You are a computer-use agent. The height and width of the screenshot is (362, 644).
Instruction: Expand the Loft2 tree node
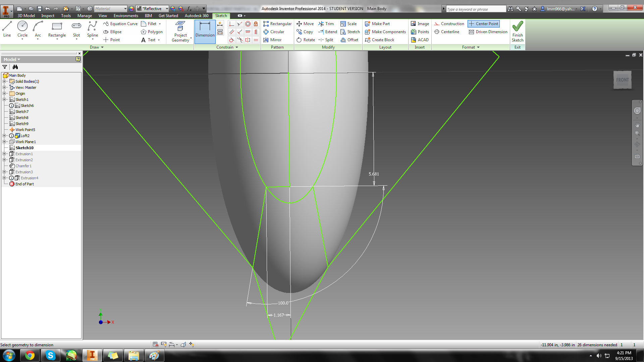pos(4,136)
